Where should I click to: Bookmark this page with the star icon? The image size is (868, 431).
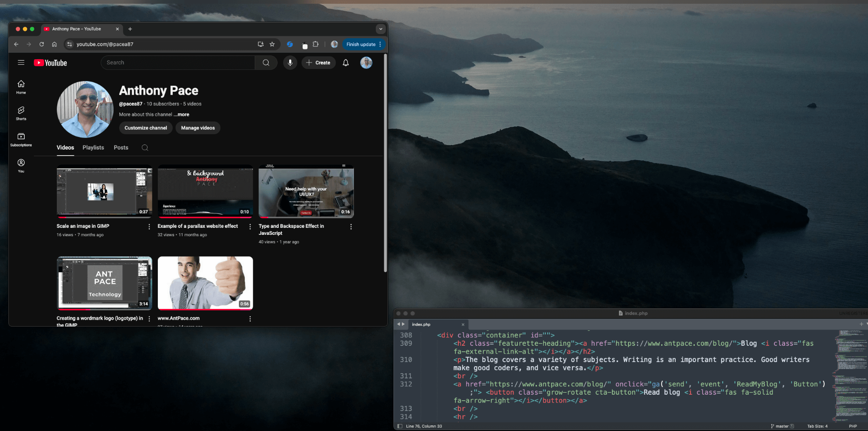[272, 44]
